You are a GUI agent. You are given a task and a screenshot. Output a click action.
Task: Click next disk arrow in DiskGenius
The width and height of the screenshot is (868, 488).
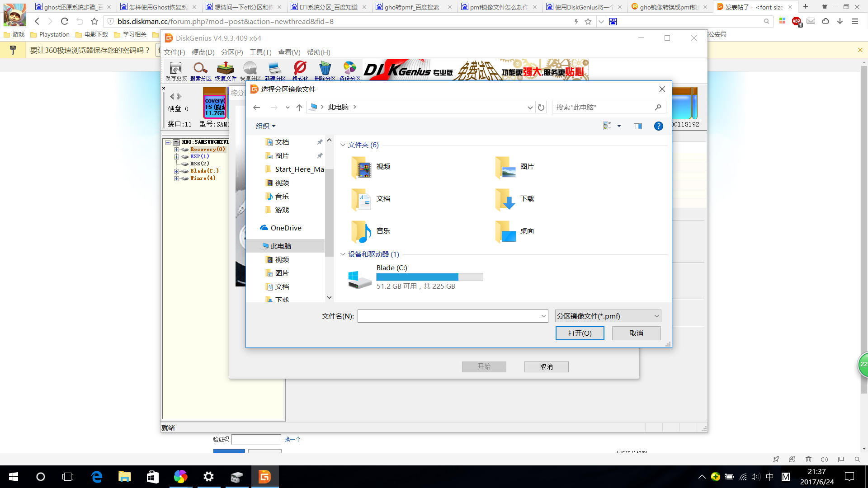(179, 96)
